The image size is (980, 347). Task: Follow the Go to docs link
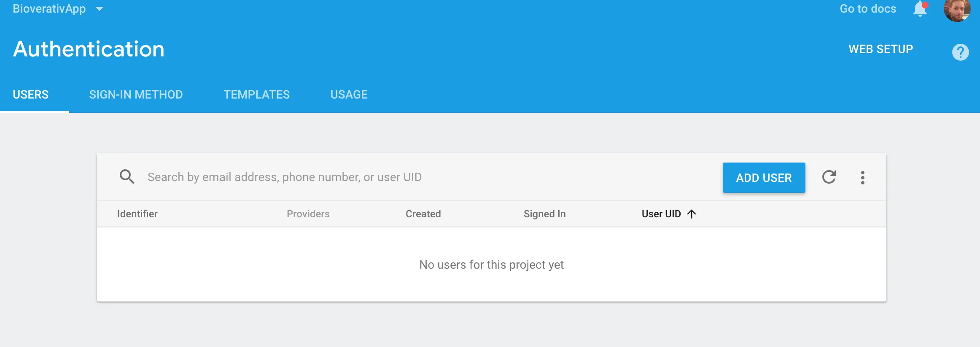tap(868, 9)
